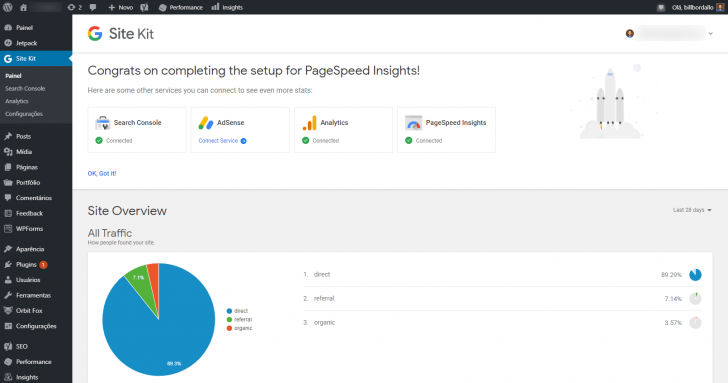Image resolution: width=728 pixels, height=383 pixels.
Task: Click the green referral legend swatch
Action: click(229, 319)
